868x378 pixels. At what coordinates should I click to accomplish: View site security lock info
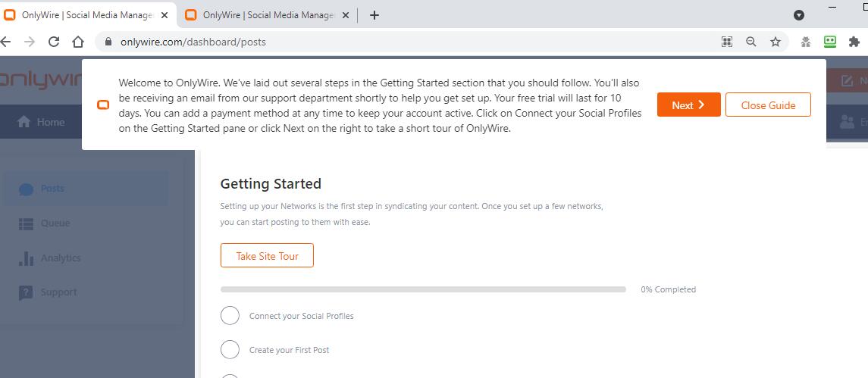(108, 42)
